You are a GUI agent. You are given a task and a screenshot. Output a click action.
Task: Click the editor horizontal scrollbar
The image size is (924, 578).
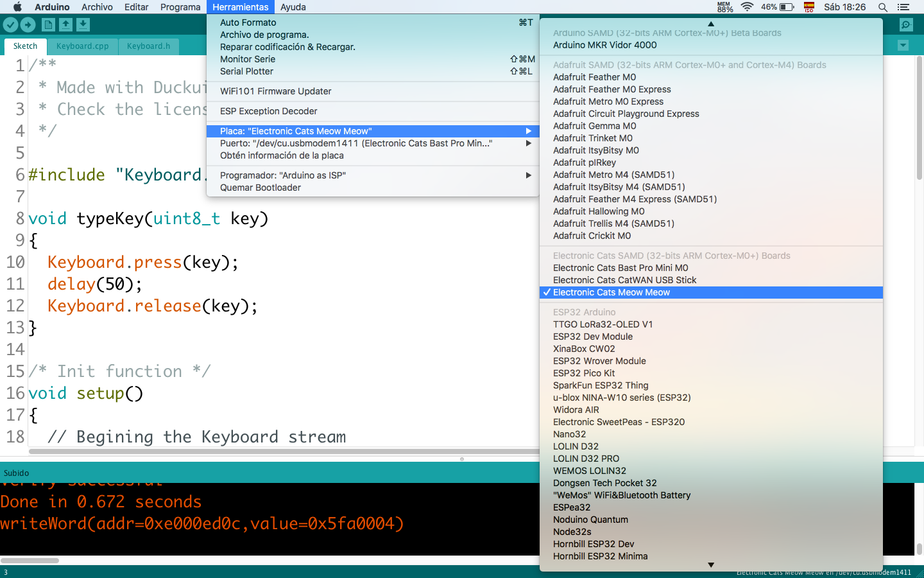click(284, 451)
